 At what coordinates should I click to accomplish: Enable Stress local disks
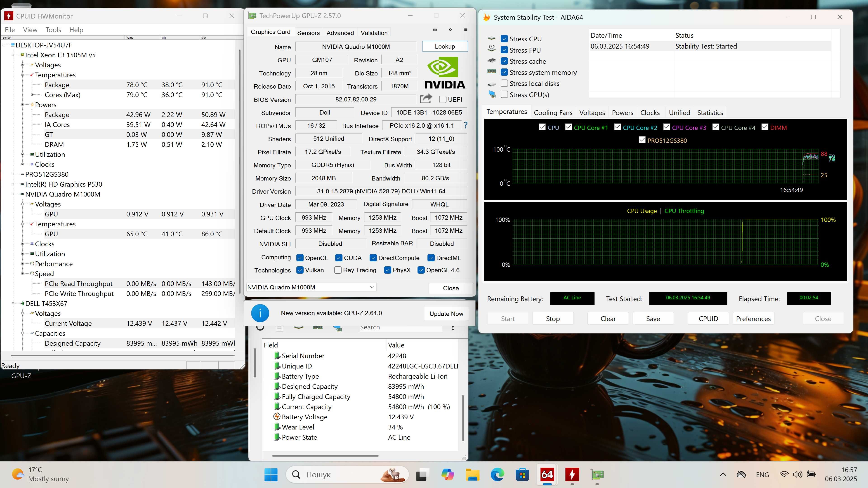coord(505,83)
